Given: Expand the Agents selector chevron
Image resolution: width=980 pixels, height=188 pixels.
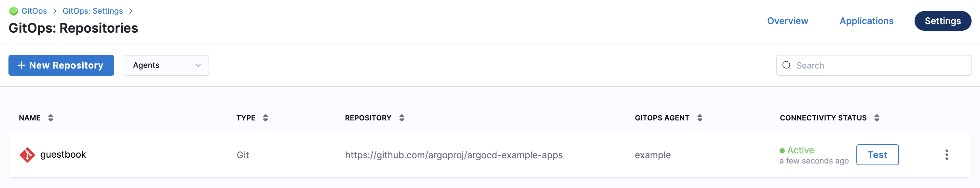Looking at the screenshot, I should click(x=197, y=65).
